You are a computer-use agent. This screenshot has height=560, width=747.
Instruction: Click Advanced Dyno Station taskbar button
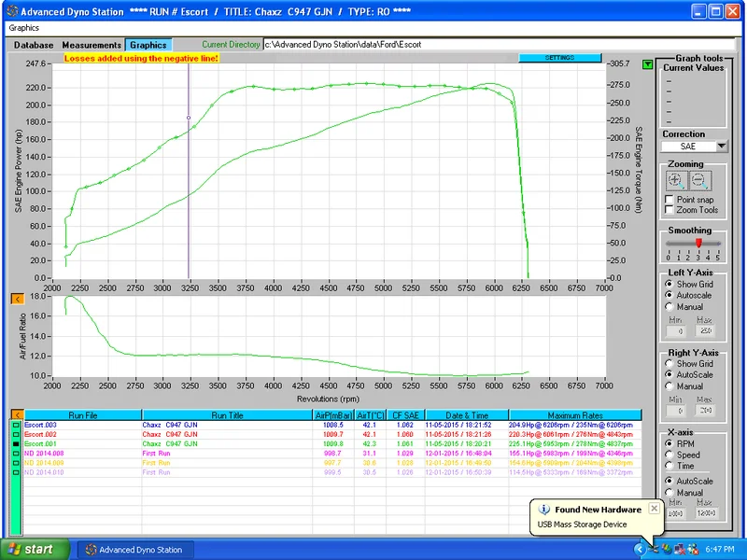pos(135,550)
